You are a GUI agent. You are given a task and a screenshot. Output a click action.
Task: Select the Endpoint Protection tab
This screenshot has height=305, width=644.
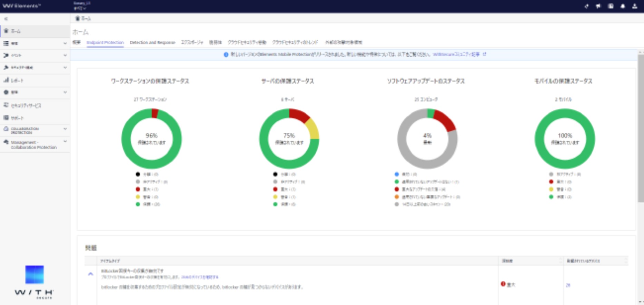click(x=105, y=42)
